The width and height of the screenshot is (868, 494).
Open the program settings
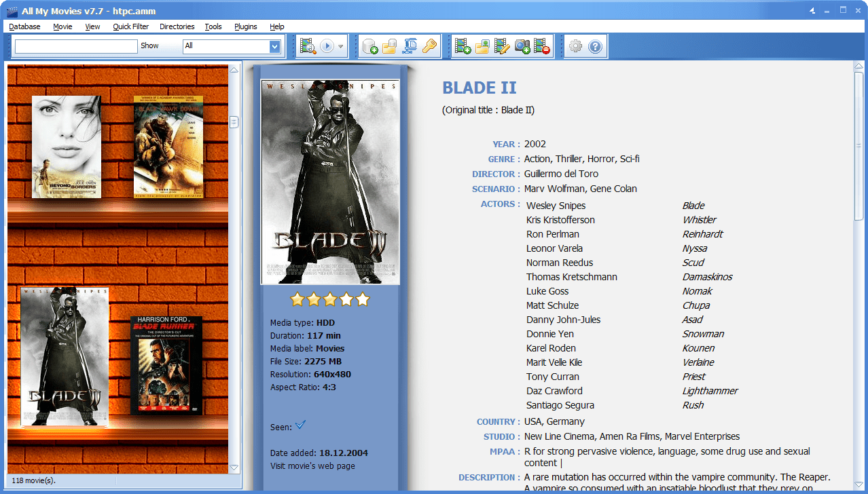(575, 46)
